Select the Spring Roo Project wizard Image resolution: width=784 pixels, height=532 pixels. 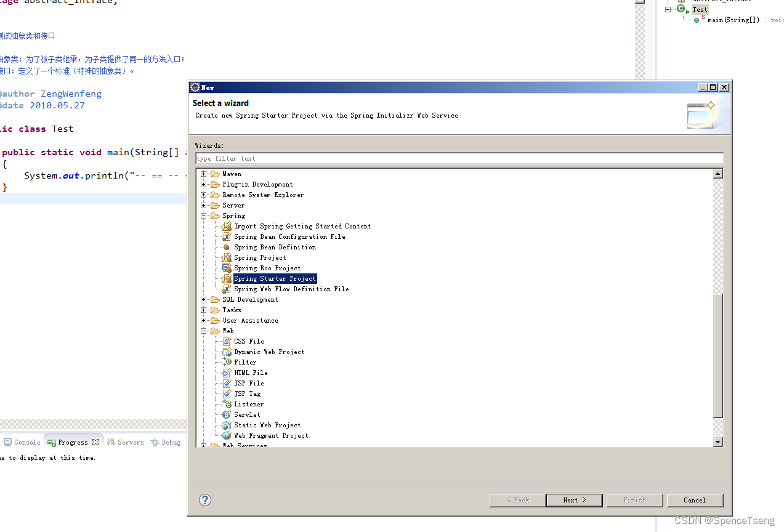(x=267, y=268)
